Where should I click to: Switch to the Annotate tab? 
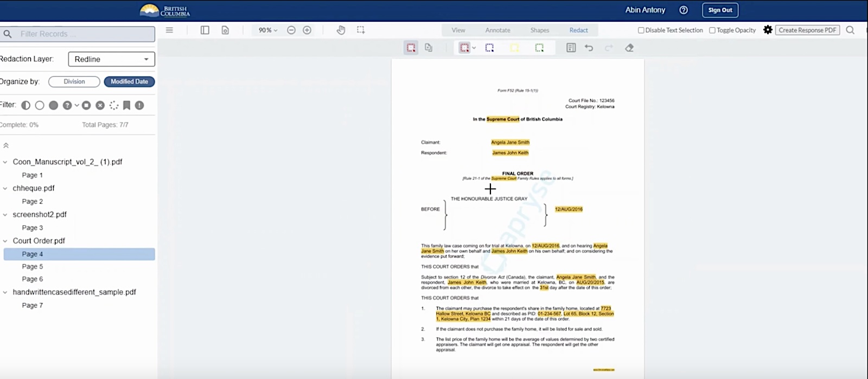497,30
